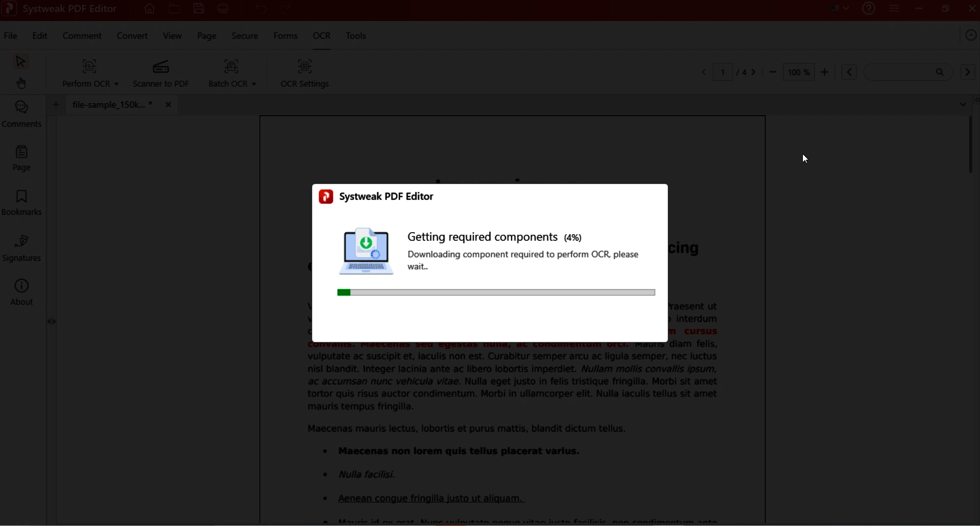Open OCR Settings
The height and width of the screenshot is (526, 980).
305,73
